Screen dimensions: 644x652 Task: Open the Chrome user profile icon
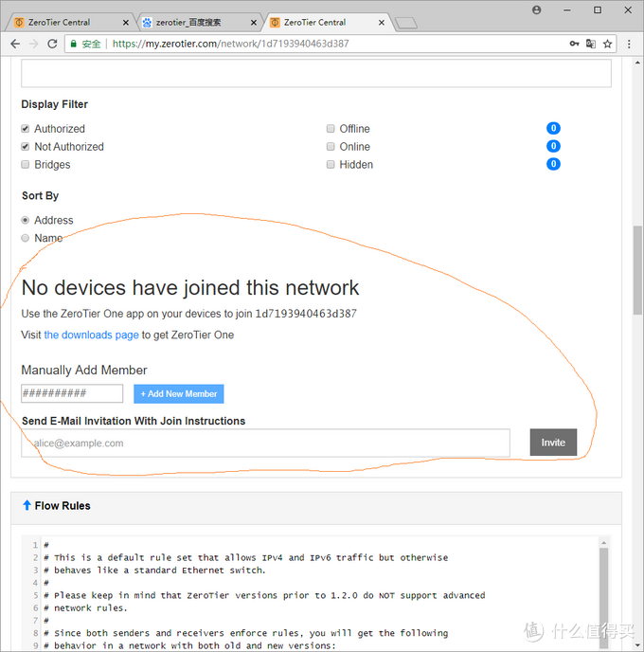click(537, 9)
